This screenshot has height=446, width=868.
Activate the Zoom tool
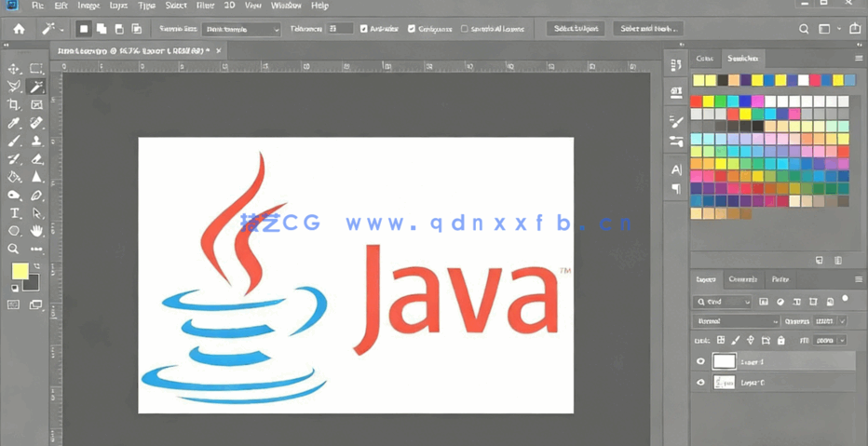tap(14, 249)
